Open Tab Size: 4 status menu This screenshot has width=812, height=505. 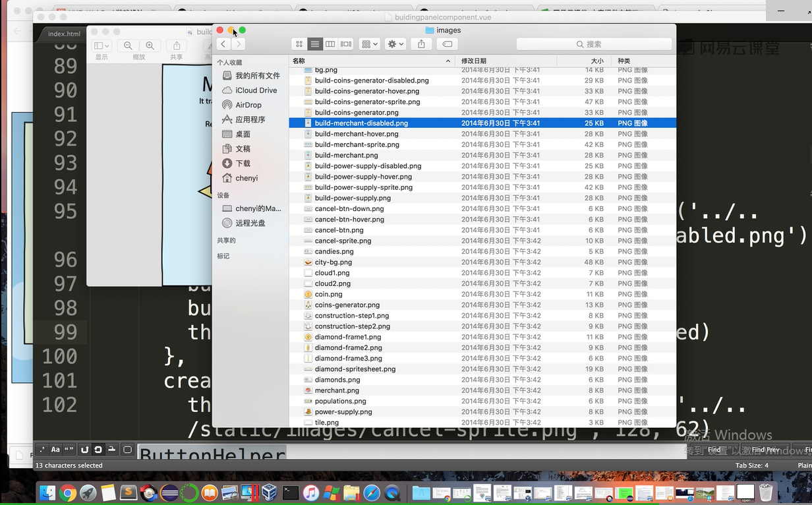[x=752, y=465]
